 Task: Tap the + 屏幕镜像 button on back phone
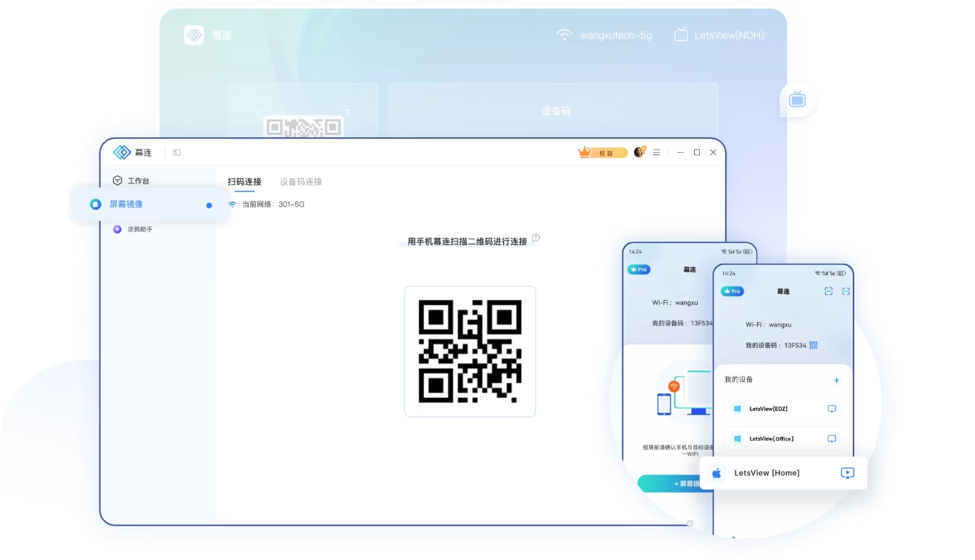tap(675, 484)
